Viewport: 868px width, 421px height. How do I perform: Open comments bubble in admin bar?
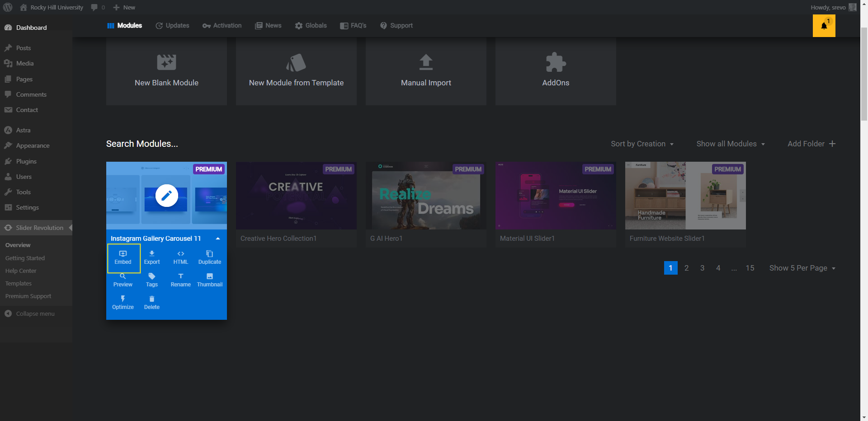(98, 7)
